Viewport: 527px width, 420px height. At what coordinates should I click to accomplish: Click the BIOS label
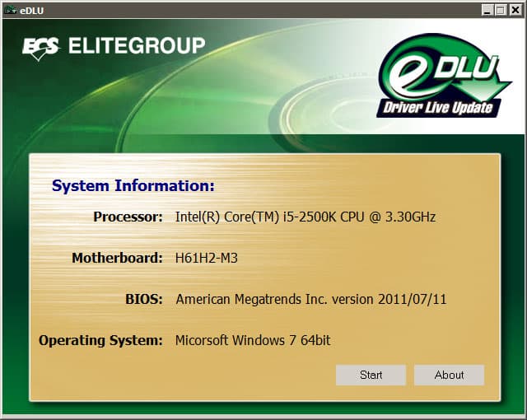(x=144, y=299)
